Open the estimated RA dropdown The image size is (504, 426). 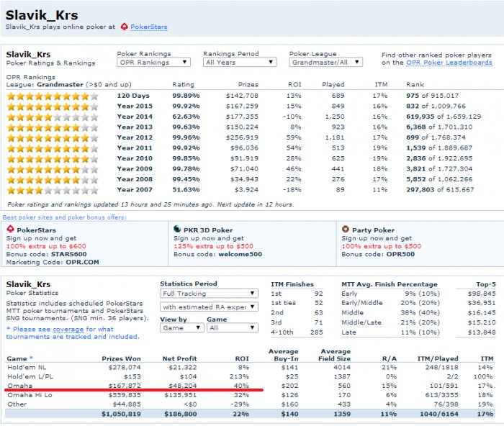tap(209, 307)
